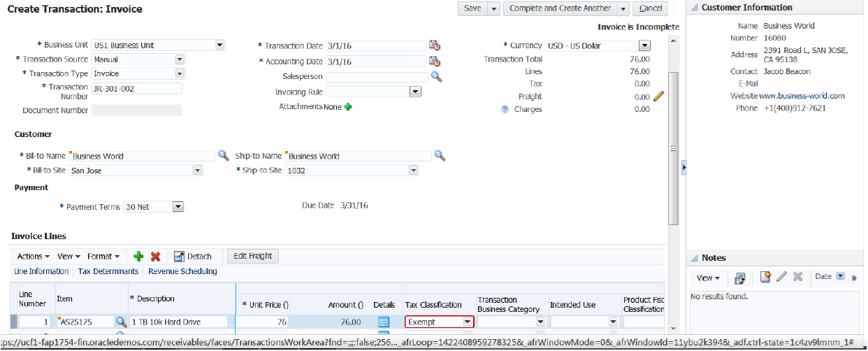Click the Transaction Date field 3/1/16
This screenshot has height=351, width=868.
(x=376, y=45)
